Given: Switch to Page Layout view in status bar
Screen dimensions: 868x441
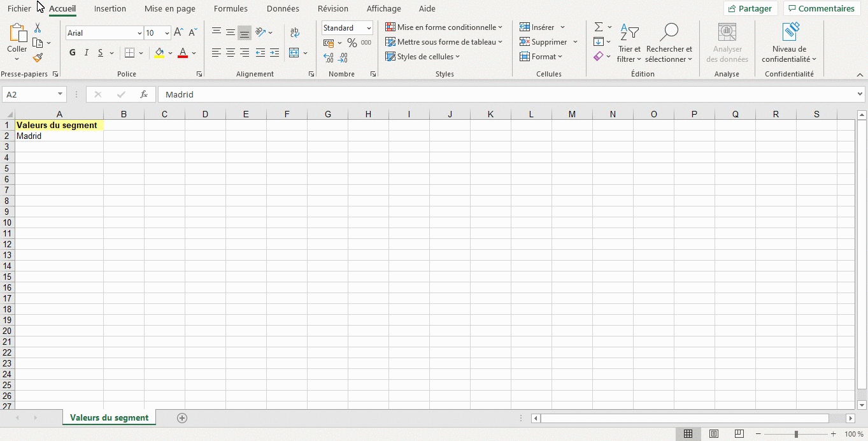Looking at the screenshot, I should (x=714, y=434).
